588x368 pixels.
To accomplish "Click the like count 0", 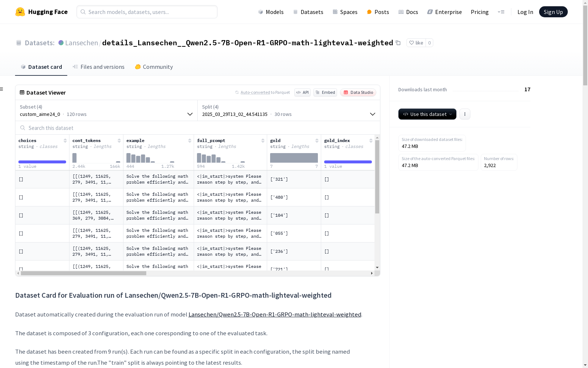I will point(429,43).
